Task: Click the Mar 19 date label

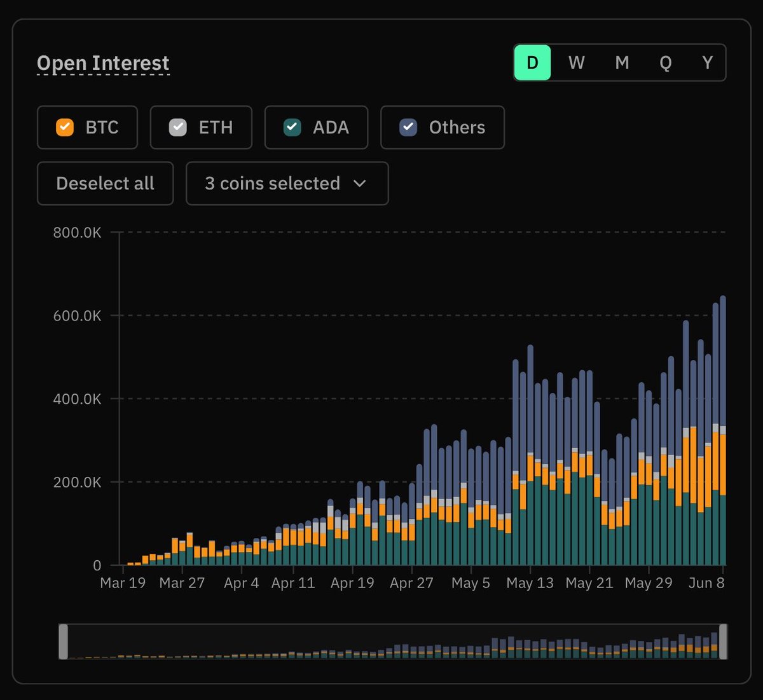Action: click(x=123, y=583)
